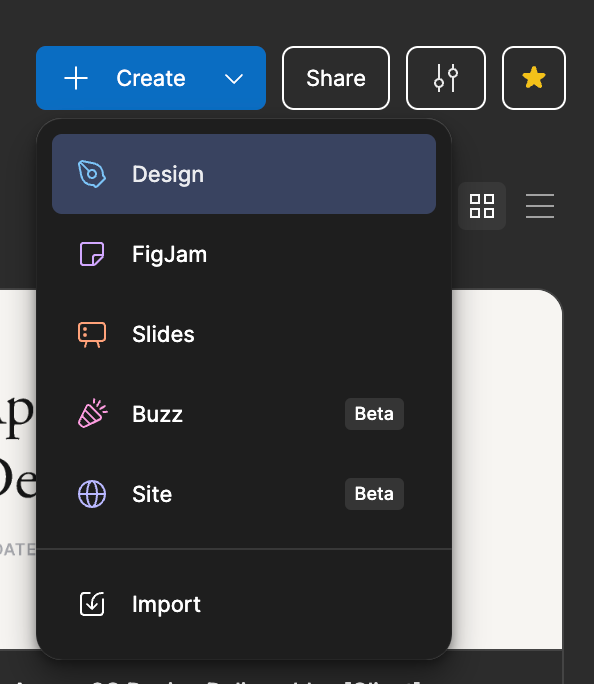The width and height of the screenshot is (594, 684).
Task: Choose Buzz from the Create menu
Action: coord(244,414)
